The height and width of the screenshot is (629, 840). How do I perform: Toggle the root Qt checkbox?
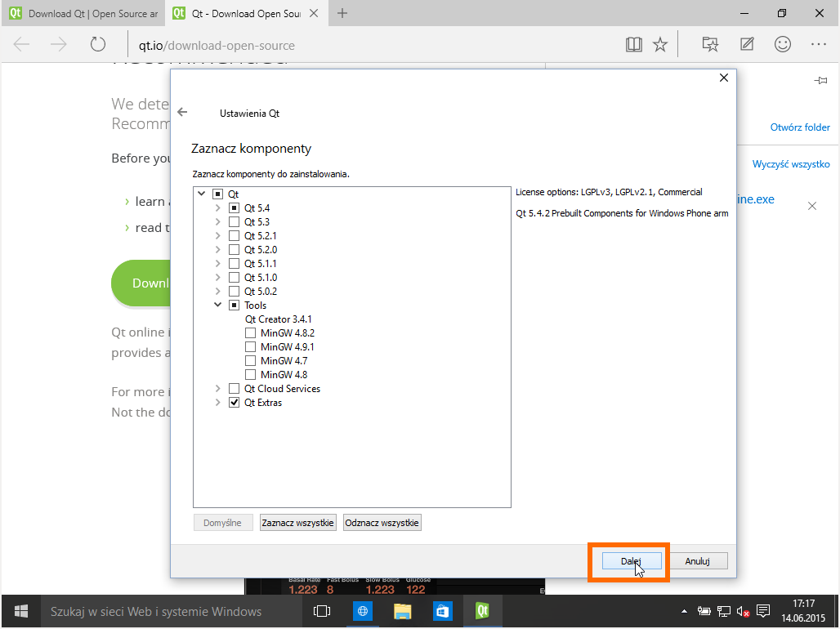click(x=217, y=194)
